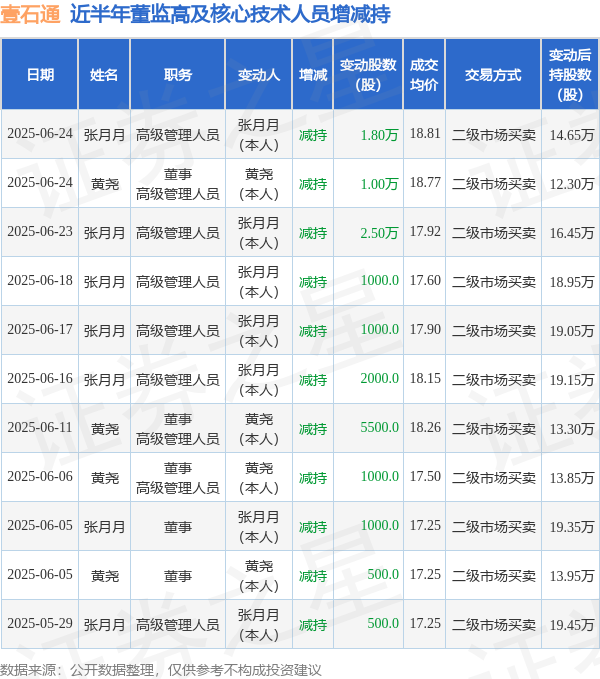The height and width of the screenshot is (679, 600).
Task: Click the 变动人 column header
Action: (258, 74)
